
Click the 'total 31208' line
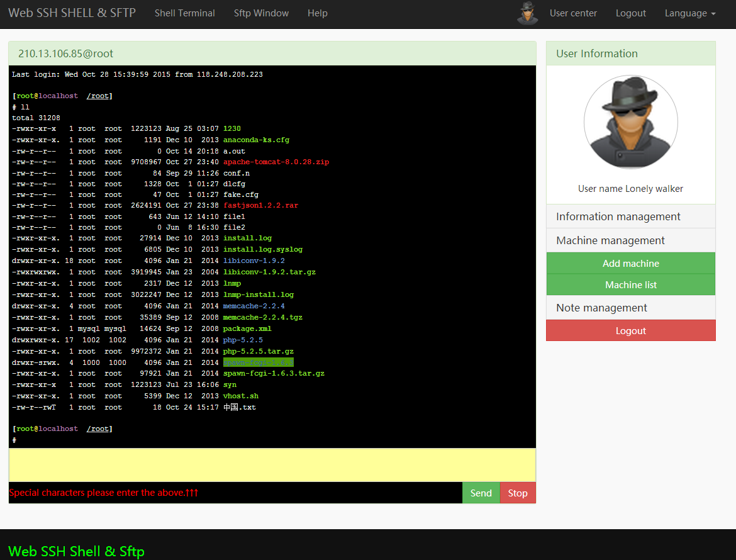click(x=36, y=118)
